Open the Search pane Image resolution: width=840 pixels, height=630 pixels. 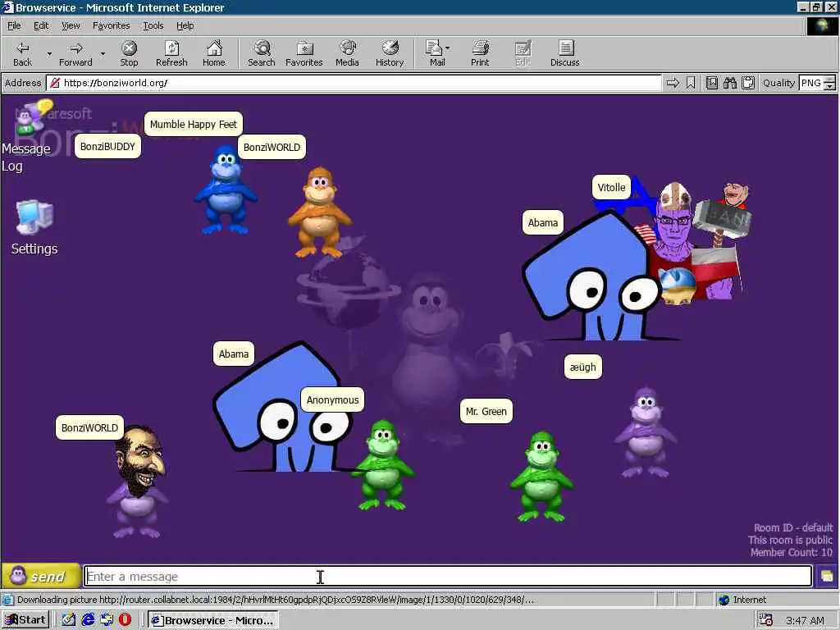[x=262, y=53]
